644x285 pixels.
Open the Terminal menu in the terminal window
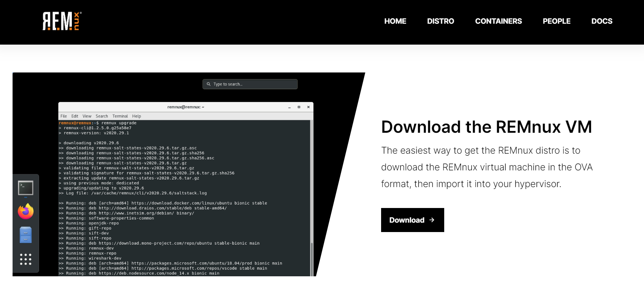(x=120, y=116)
